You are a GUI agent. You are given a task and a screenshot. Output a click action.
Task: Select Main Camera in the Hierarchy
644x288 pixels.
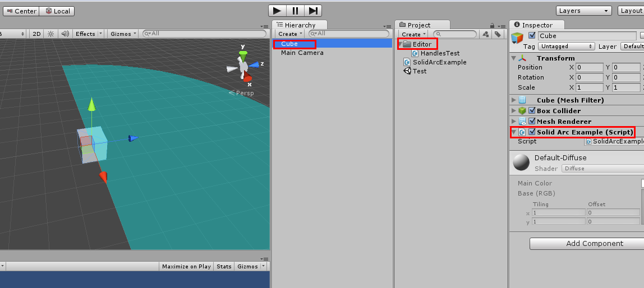click(x=302, y=53)
